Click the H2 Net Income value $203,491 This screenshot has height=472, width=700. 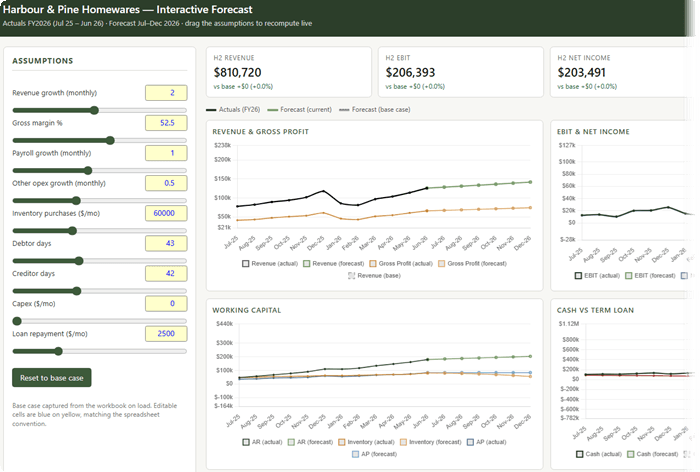coord(581,72)
